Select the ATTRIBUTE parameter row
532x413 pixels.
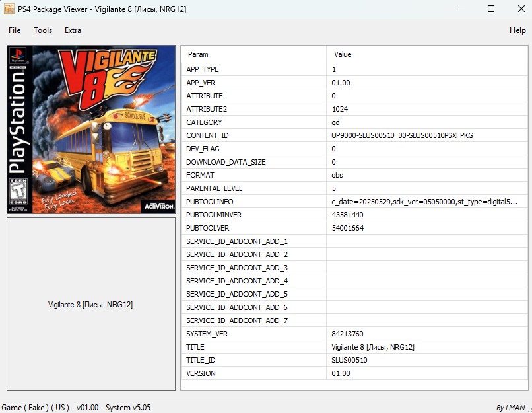click(354, 96)
